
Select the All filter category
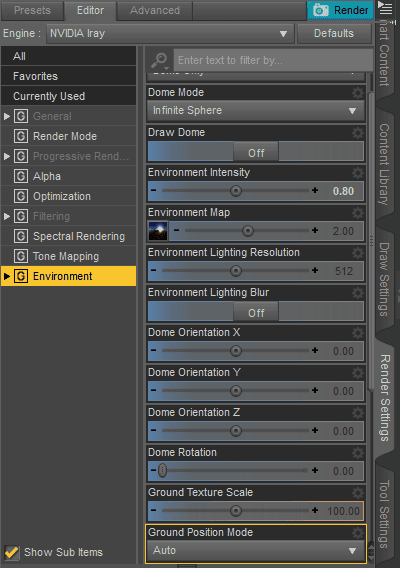coord(68,56)
